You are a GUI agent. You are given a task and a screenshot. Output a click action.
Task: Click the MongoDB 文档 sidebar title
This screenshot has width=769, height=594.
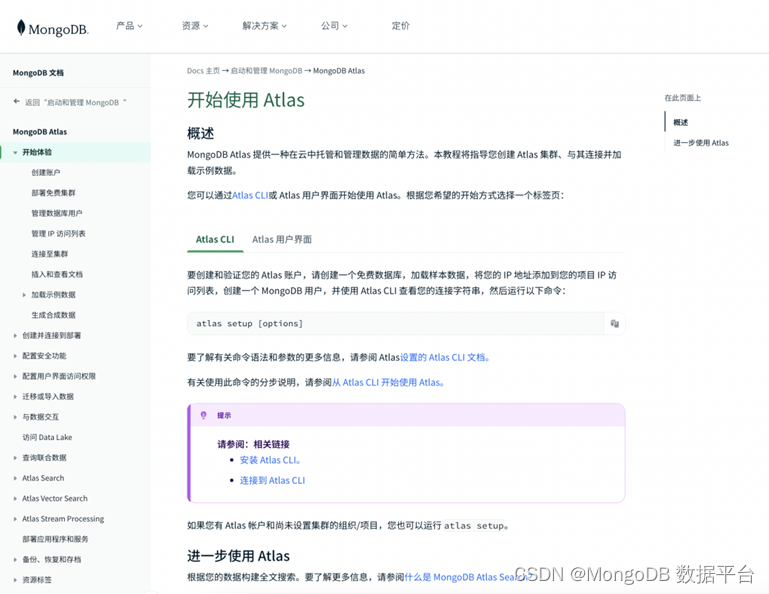point(38,73)
